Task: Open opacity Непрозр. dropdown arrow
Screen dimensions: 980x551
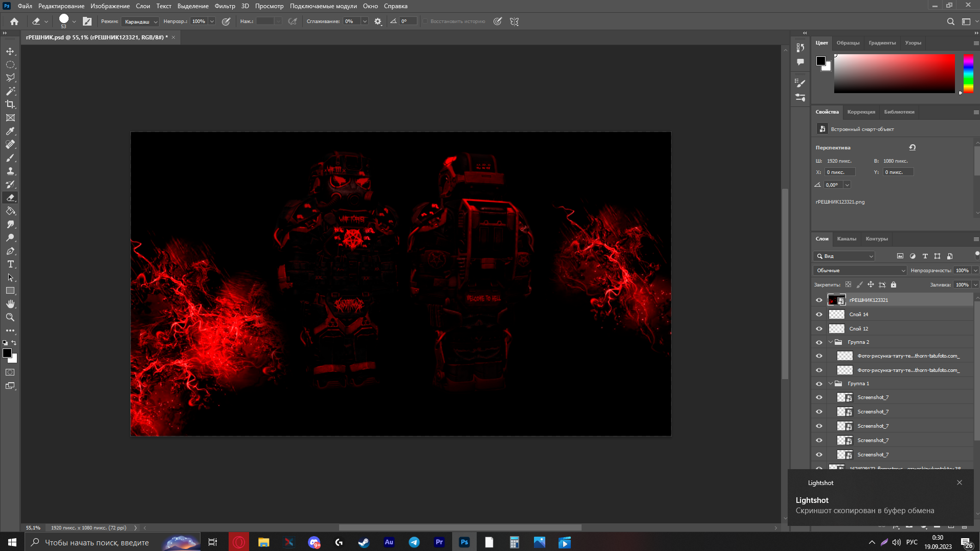Action: tap(212, 21)
